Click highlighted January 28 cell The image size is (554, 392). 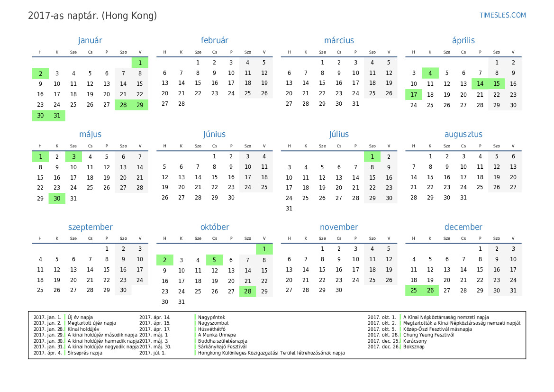(123, 105)
